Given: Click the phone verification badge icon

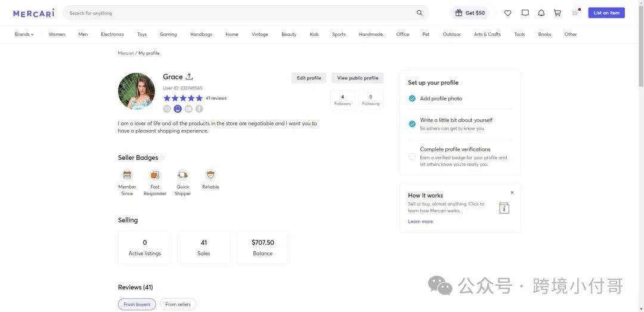Looking at the screenshot, I should click(178, 109).
